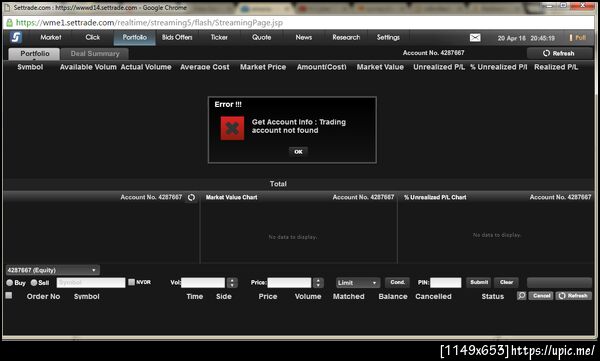600x361 pixels.
Task: Click the Balance column header
Action: click(393, 296)
